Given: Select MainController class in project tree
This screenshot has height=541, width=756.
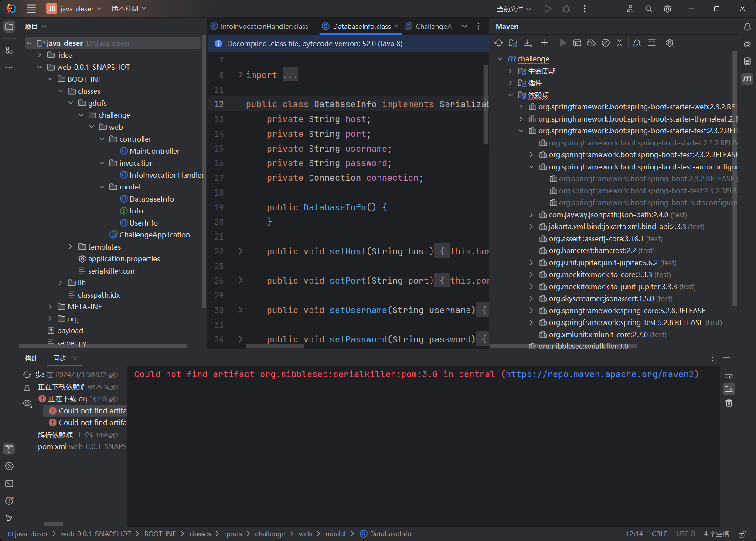Looking at the screenshot, I should tap(154, 151).
